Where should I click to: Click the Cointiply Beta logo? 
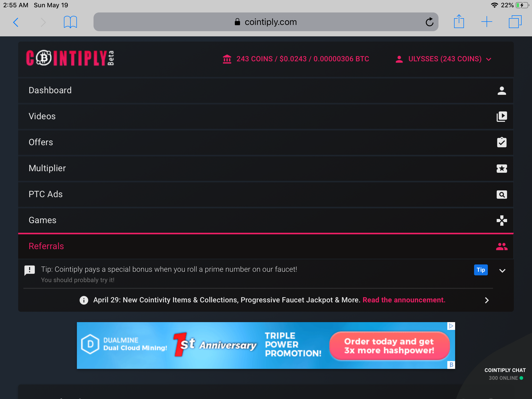pyautogui.click(x=70, y=58)
